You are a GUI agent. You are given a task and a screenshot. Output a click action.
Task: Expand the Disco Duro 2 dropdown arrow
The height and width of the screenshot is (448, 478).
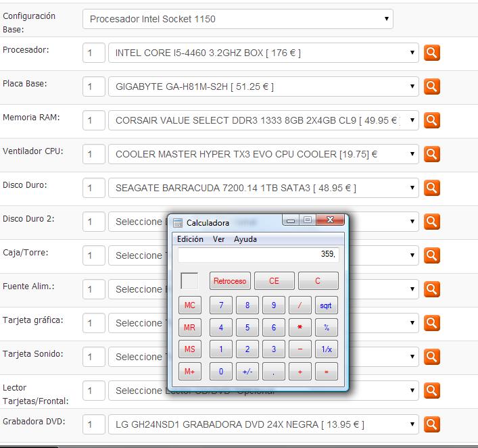(412, 222)
